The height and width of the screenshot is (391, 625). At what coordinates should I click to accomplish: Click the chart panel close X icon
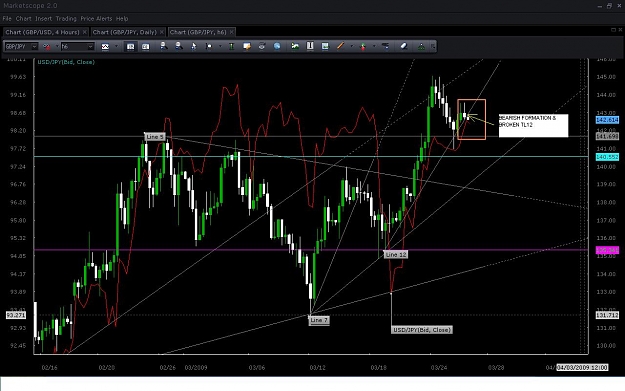point(620,30)
